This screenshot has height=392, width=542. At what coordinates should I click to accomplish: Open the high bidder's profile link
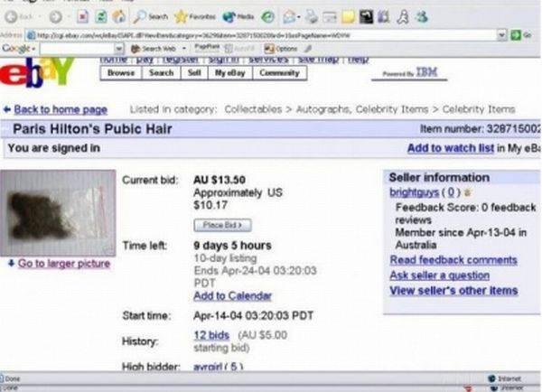pos(208,366)
